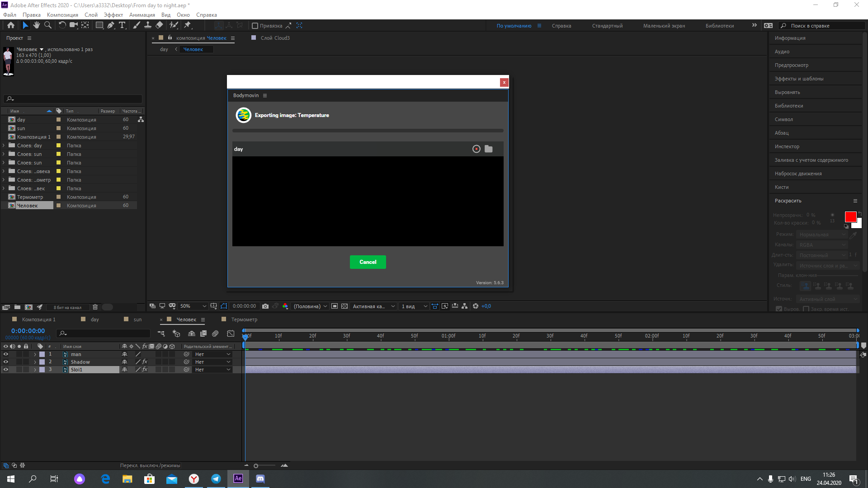Select the Type text tool

[122, 25]
